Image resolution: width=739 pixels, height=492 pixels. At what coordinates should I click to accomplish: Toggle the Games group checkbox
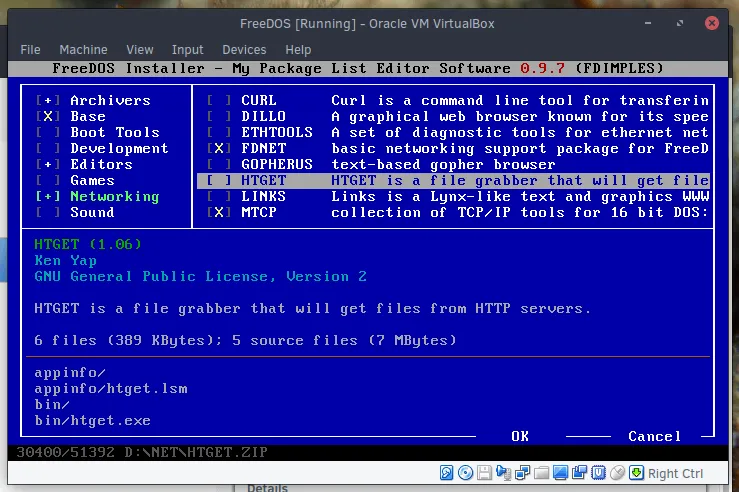coord(48,181)
